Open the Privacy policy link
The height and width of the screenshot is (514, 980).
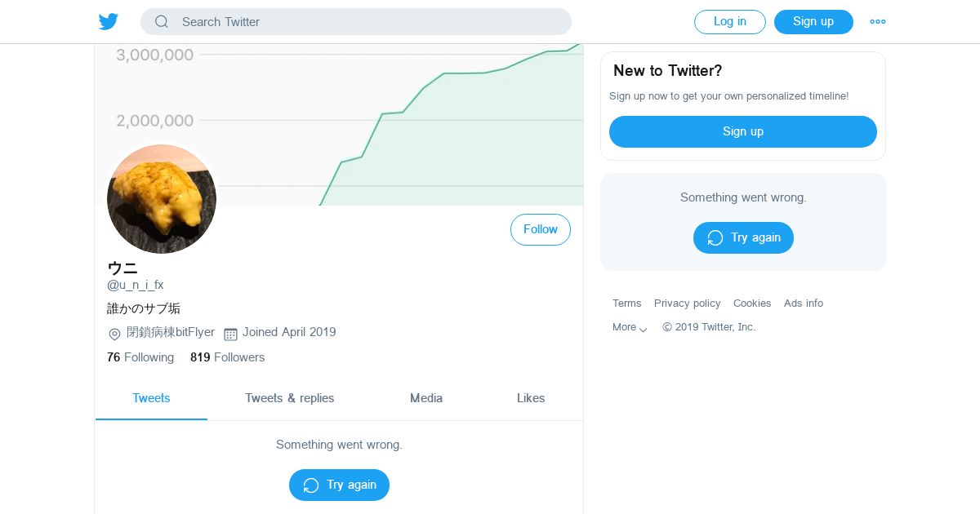(687, 304)
